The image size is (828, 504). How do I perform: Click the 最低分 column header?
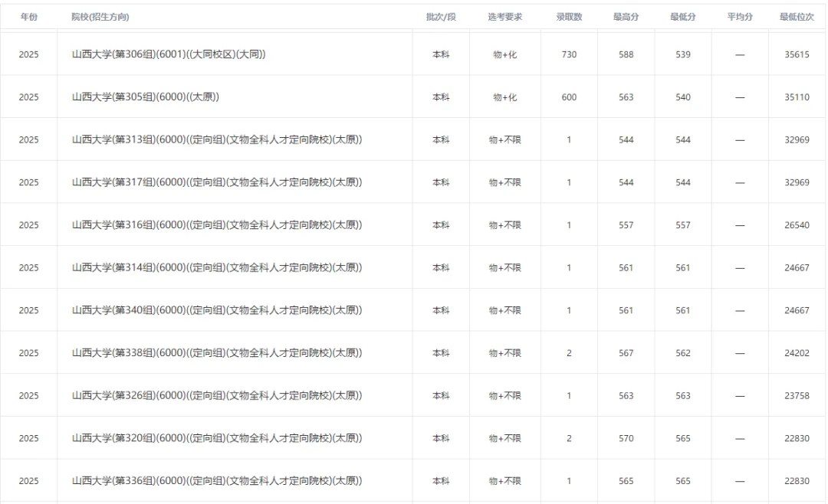click(683, 17)
